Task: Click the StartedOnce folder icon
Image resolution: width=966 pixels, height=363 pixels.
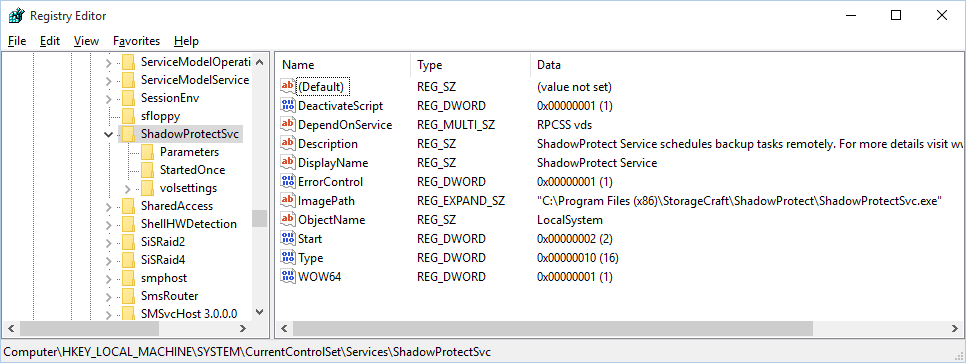Action: (x=147, y=169)
